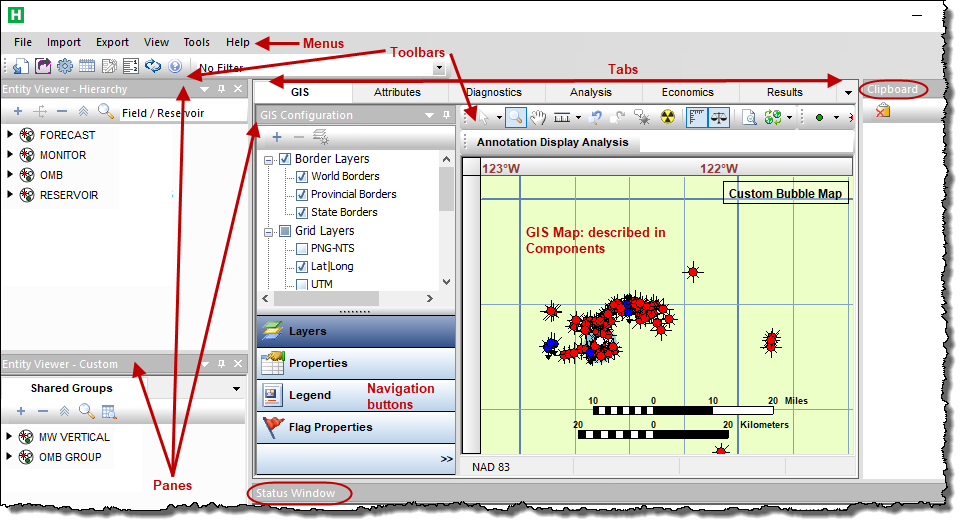
Task: Open the blue question-mark help icon
Action: tap(175, 66)
